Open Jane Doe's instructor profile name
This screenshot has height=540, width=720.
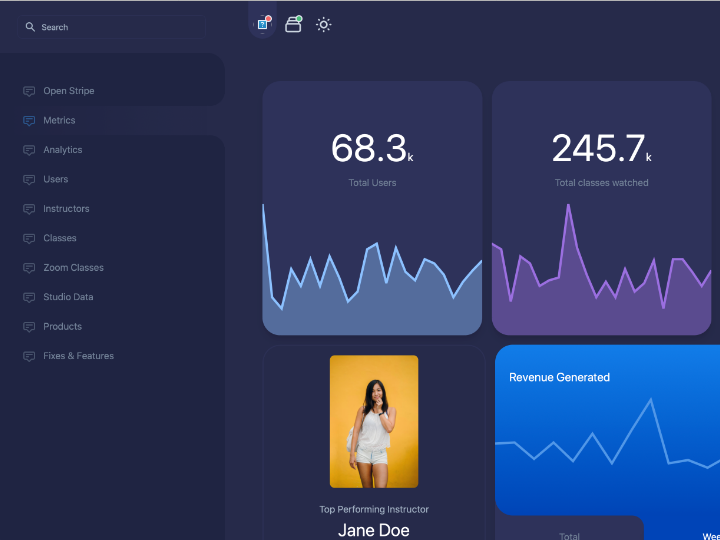(374, 530)
